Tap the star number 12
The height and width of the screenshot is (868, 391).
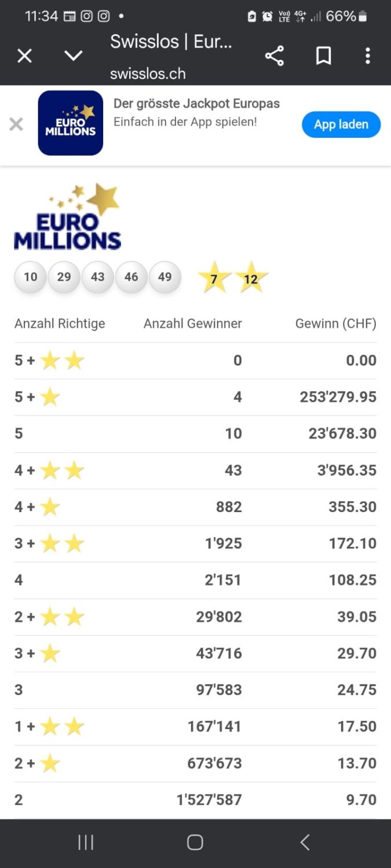click(x=251, y=278)
